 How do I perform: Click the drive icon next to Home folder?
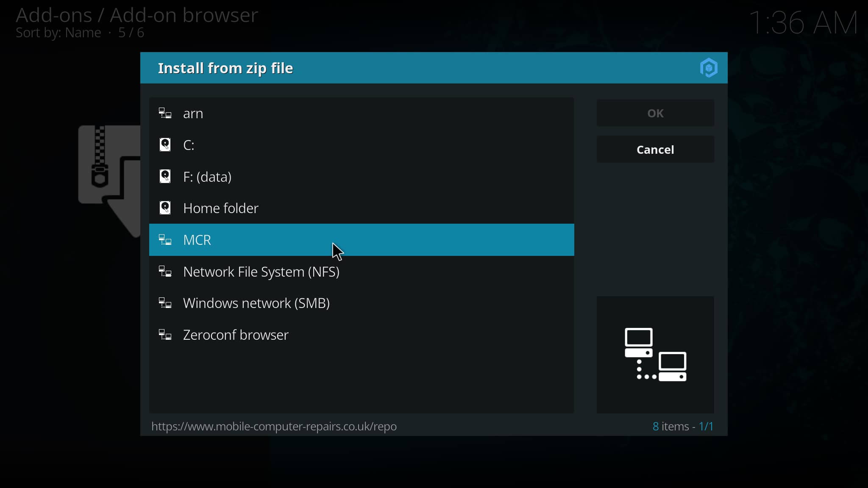165,208
